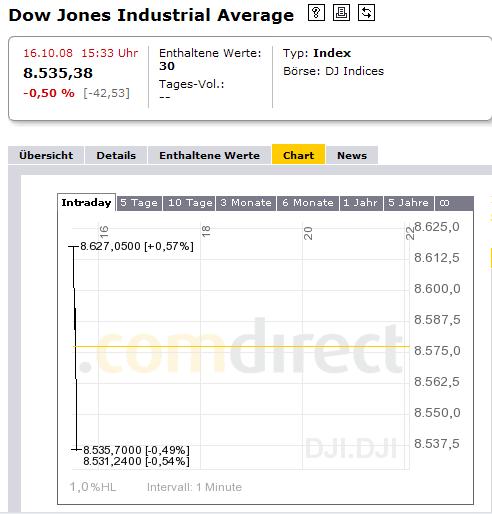Click the y-axis value 8.575,0
Screen dimensions: 492x514
(x=437, y=351)
